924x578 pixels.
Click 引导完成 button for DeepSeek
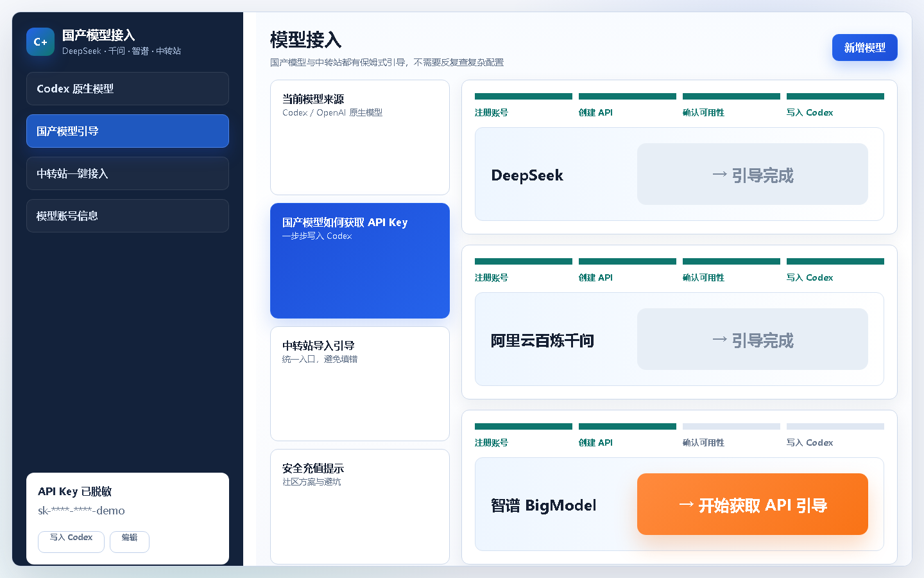click(753, 174)
